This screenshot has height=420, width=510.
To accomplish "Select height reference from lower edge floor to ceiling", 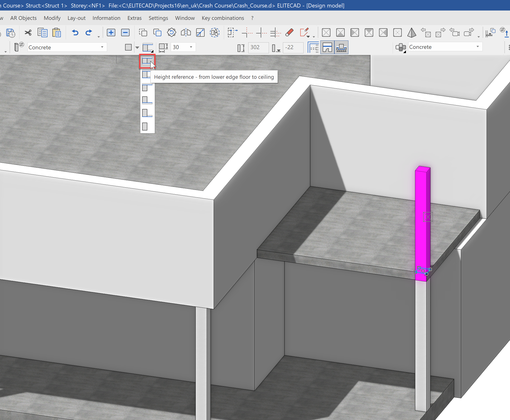I will [147, 61].
